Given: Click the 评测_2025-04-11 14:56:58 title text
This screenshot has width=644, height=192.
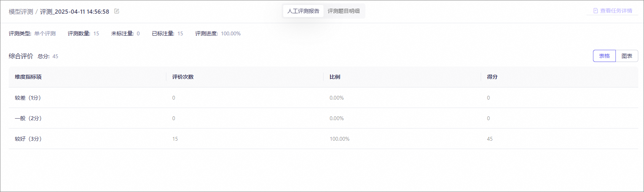Looking at the screenshot, I should 75,12.
